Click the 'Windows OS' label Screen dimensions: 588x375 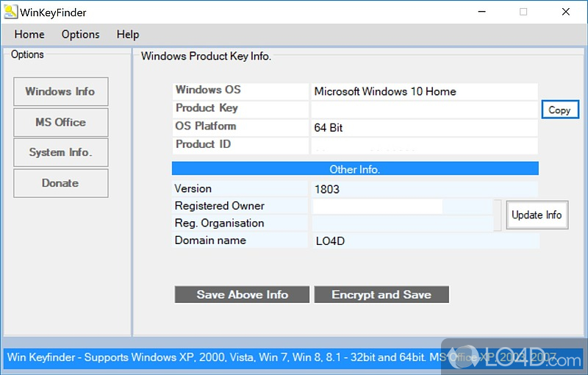(208, 90)
